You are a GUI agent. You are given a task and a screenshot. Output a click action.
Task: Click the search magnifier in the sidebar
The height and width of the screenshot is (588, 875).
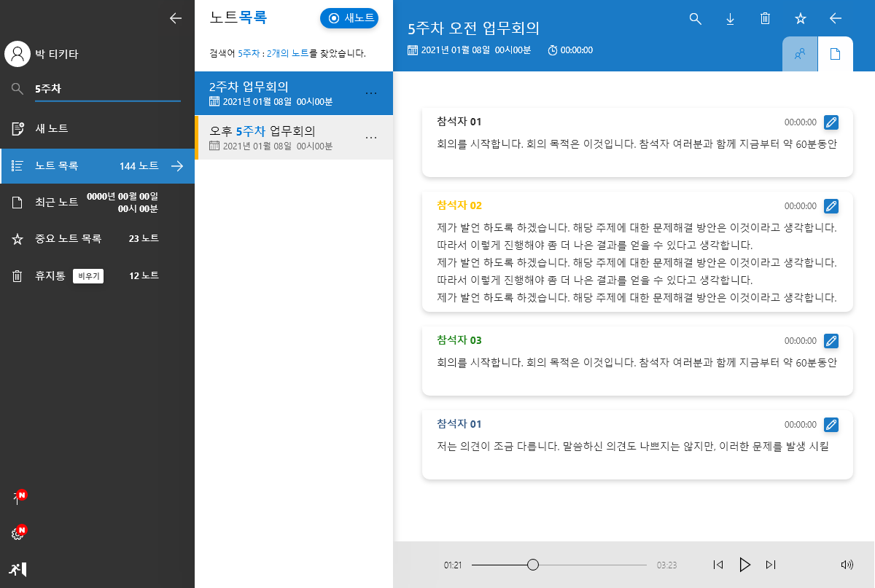(x=18, y=89)
